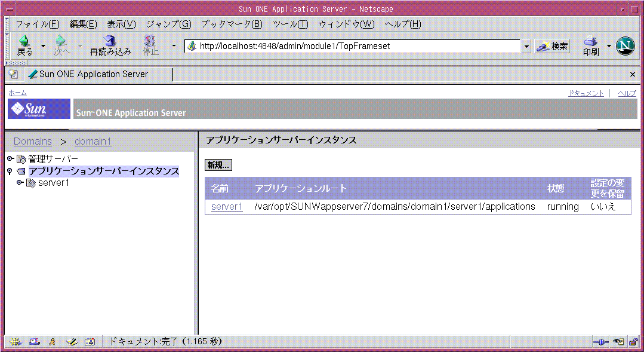Open the ヘルプ(H) menu
This screenshot has width=644, height=352.
coord(403,25)
